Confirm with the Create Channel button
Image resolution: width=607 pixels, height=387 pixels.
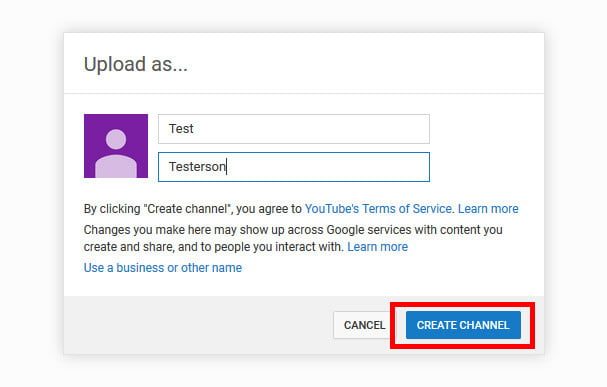463,325
